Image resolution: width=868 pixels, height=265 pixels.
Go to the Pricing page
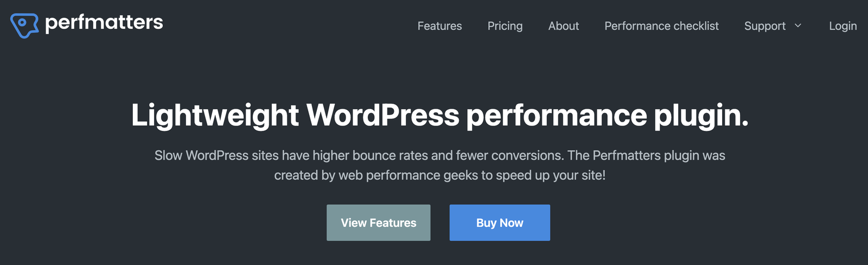click(505, 26)
